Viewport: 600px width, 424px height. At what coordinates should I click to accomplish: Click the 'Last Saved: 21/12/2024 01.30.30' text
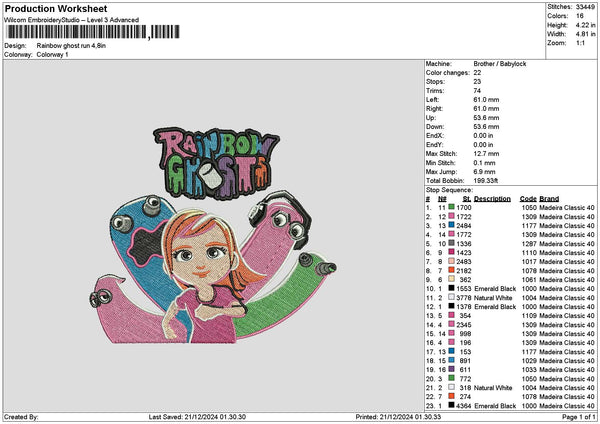tap(197, 417)
